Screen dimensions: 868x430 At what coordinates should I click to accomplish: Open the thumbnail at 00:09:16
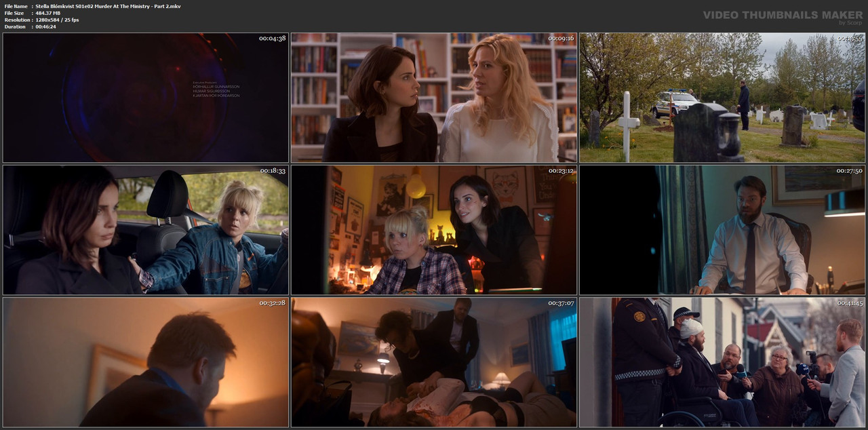coord(434,98)
